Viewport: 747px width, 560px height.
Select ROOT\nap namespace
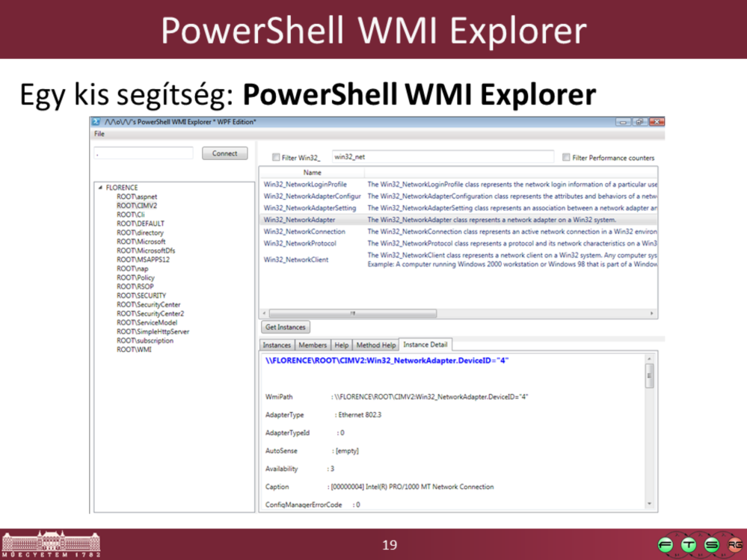pos(132,268)
